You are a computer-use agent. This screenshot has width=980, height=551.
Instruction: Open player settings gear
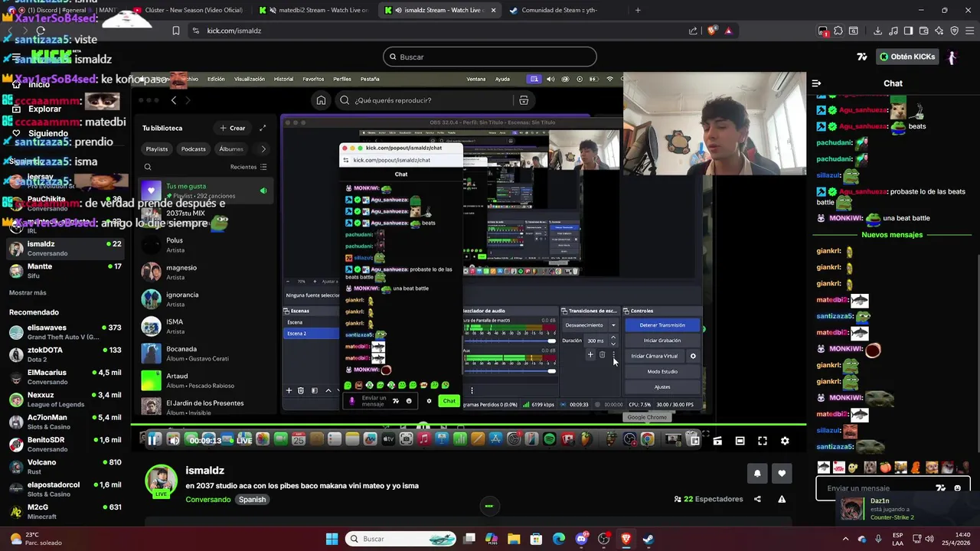[785, 441]
